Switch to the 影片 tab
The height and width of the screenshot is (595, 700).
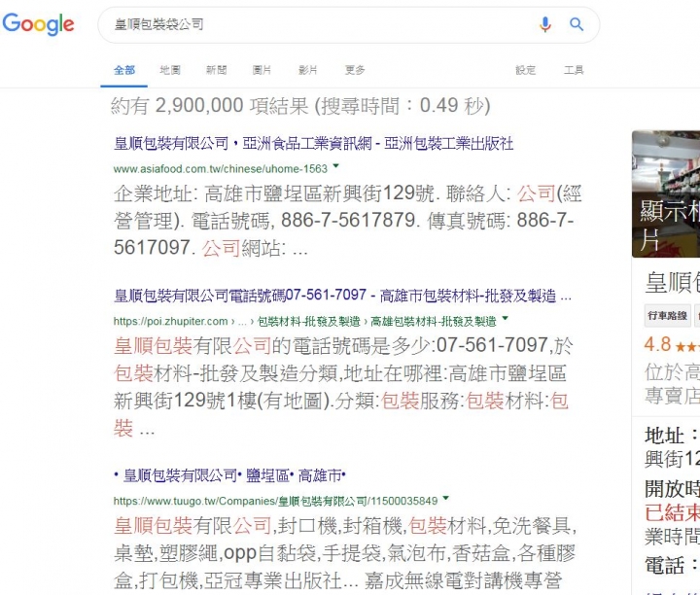tap(308, 70)
